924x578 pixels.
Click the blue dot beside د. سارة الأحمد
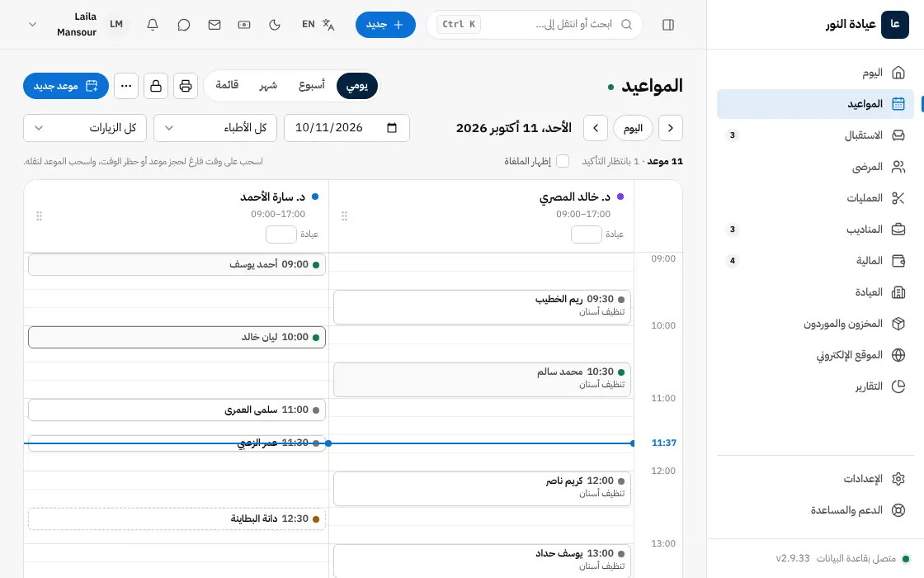pyautogui.click(x=314, y=197)
